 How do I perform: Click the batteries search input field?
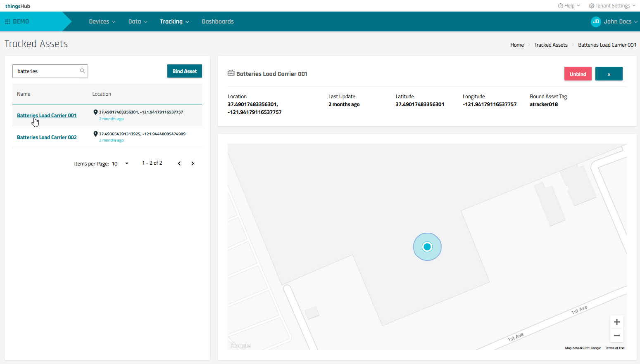pos(46,71)
